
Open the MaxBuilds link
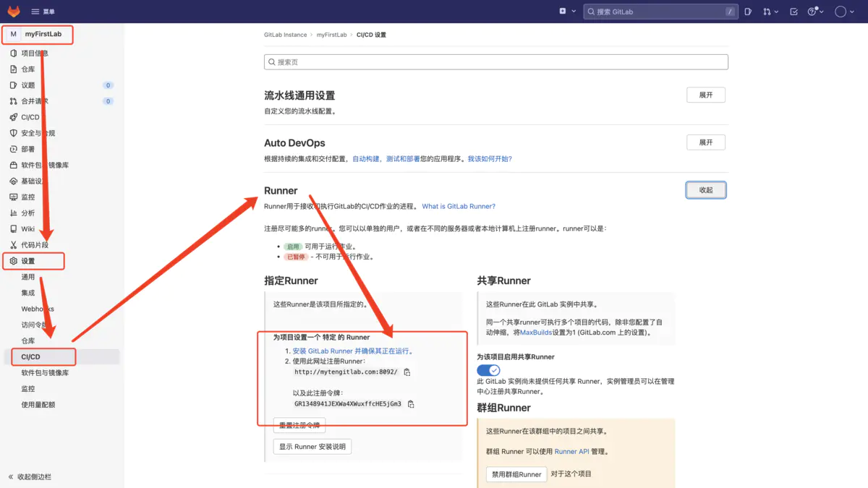tap(536, 333)
